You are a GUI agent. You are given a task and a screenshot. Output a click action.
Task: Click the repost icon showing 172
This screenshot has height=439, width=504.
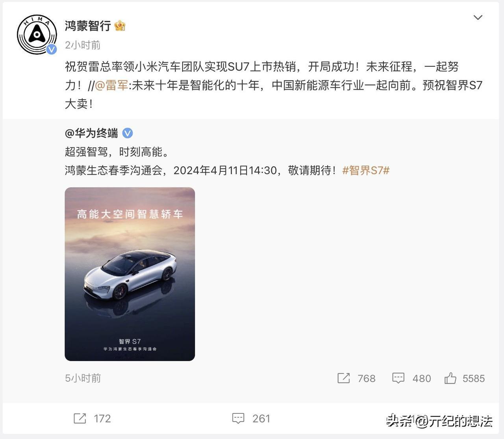80,418
